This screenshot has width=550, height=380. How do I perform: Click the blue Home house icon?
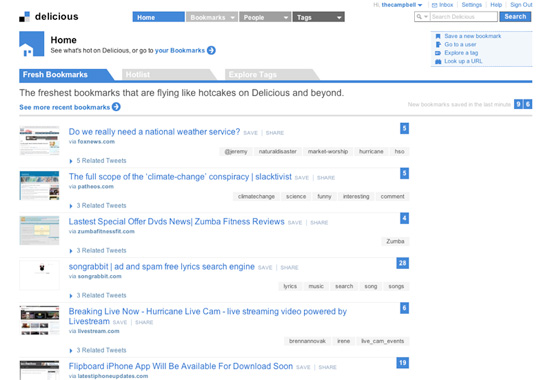[32, 44]
